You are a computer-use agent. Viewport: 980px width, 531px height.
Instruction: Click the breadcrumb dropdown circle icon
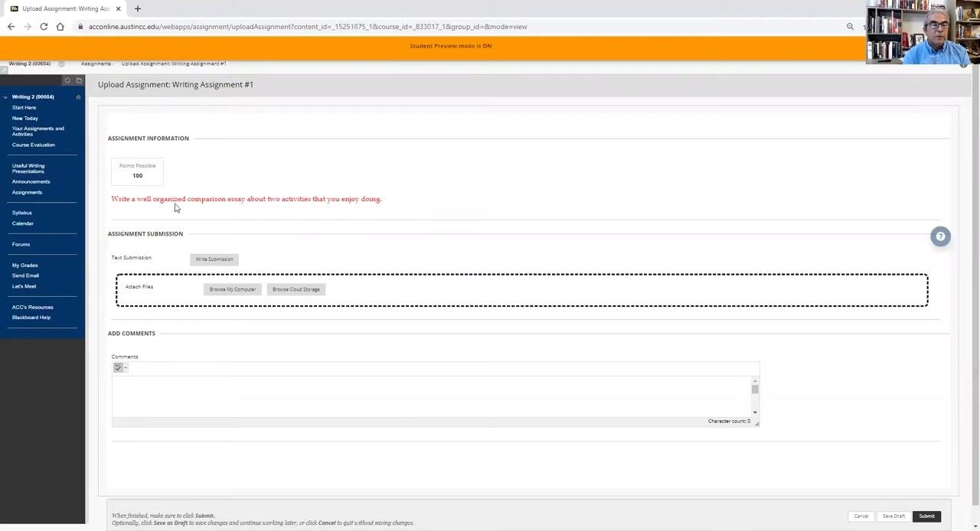pyautogui.click(x=61, y=64)
